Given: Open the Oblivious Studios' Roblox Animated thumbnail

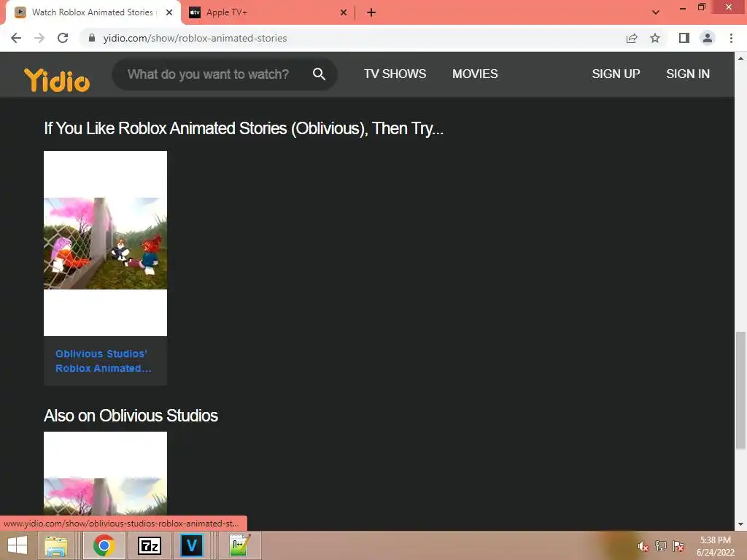Looking at the screenshot, I should (105, 244).
